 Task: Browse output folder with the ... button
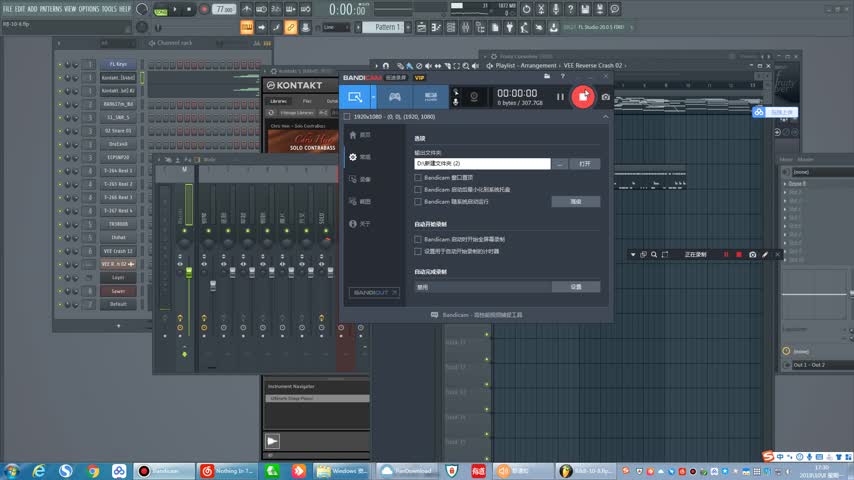point(559,163)
